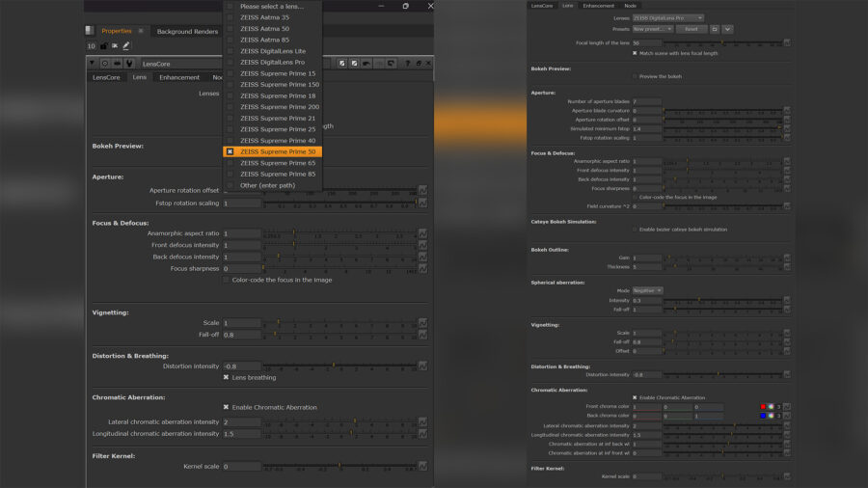The image size is (868, 488).
Task: Open Enhancement tab in right panel
Action: [x=598, y=6]
